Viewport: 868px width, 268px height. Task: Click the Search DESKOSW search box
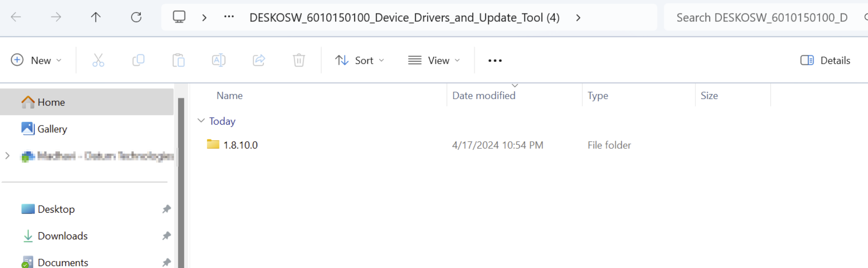(762, 17)
